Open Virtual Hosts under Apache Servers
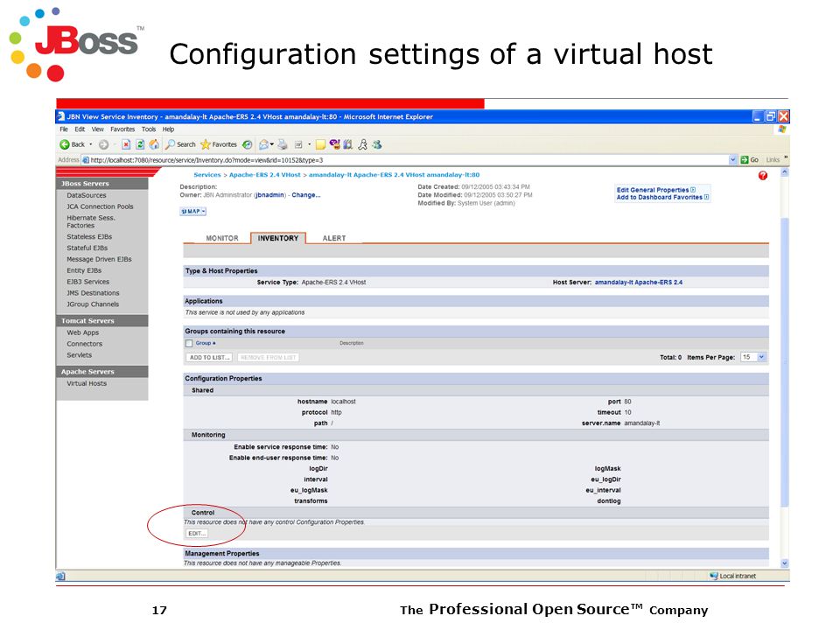Screen dimensions: 840x630 (87, 383)
